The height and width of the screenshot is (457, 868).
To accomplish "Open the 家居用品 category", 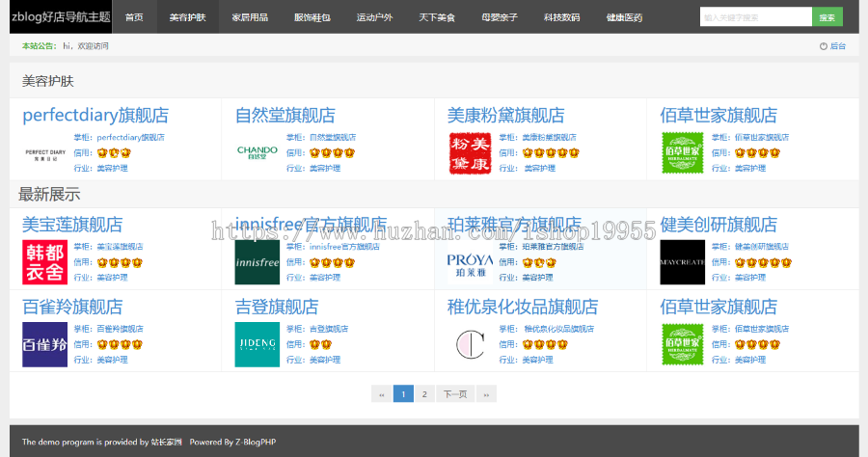I will 250,17.
